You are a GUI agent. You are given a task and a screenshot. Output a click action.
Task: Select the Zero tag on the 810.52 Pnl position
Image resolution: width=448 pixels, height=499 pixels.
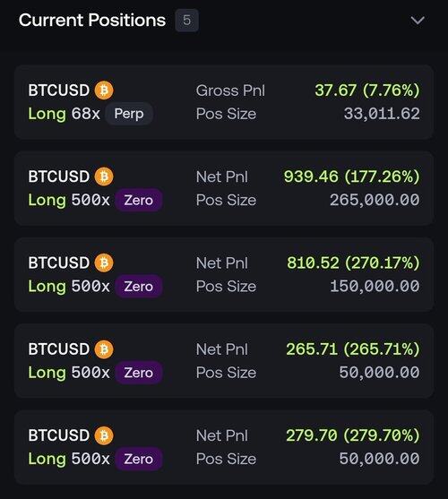click(x=138, y=286)
